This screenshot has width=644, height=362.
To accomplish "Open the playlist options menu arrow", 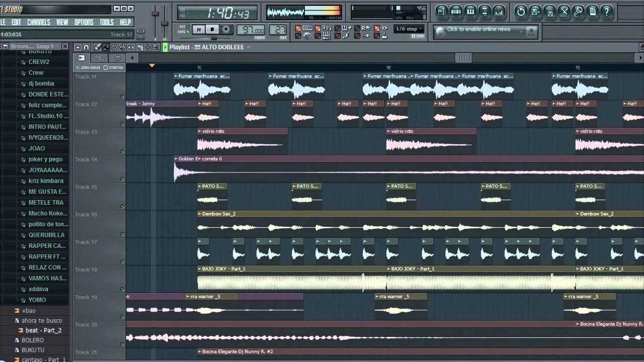I will point(77,47).
